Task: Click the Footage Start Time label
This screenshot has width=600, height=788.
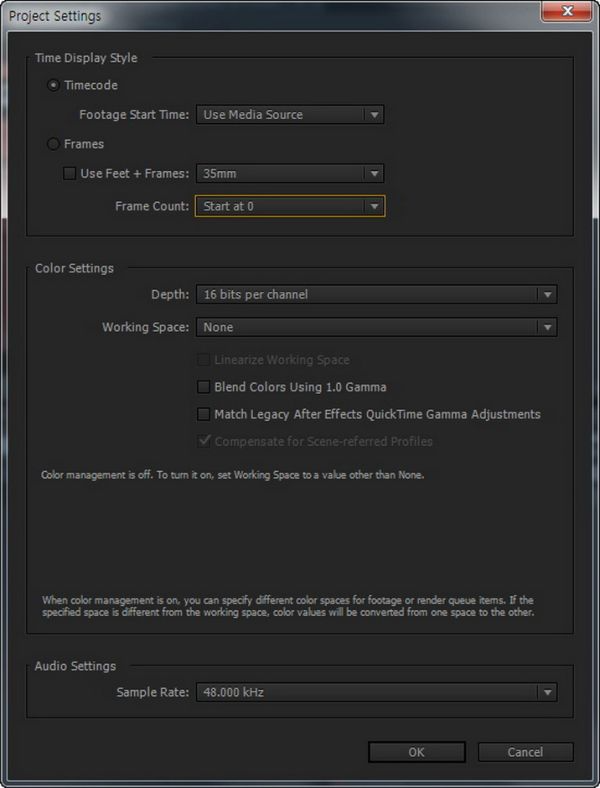Action: [x=134, y=115]
